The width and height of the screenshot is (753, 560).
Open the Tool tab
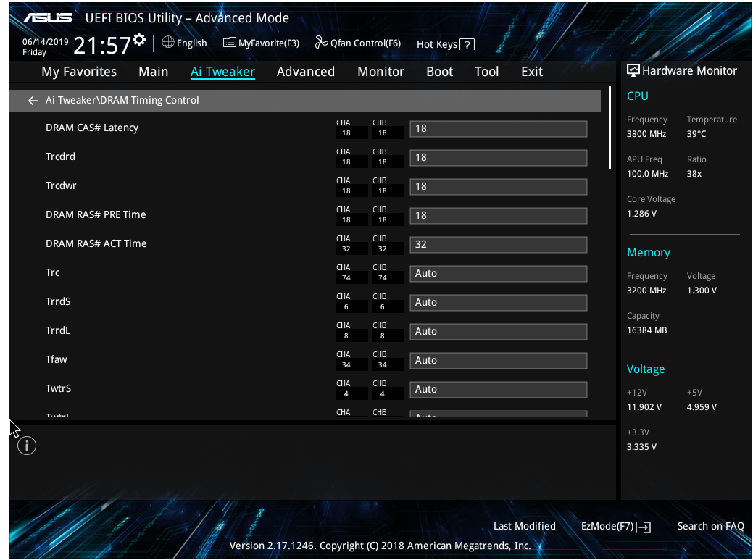(486, 72)
